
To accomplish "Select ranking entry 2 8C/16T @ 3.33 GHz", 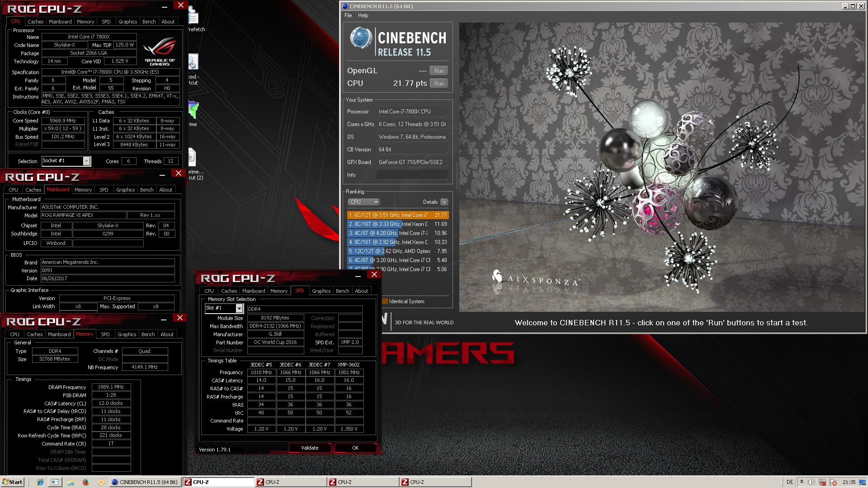I will pos(398,224).
